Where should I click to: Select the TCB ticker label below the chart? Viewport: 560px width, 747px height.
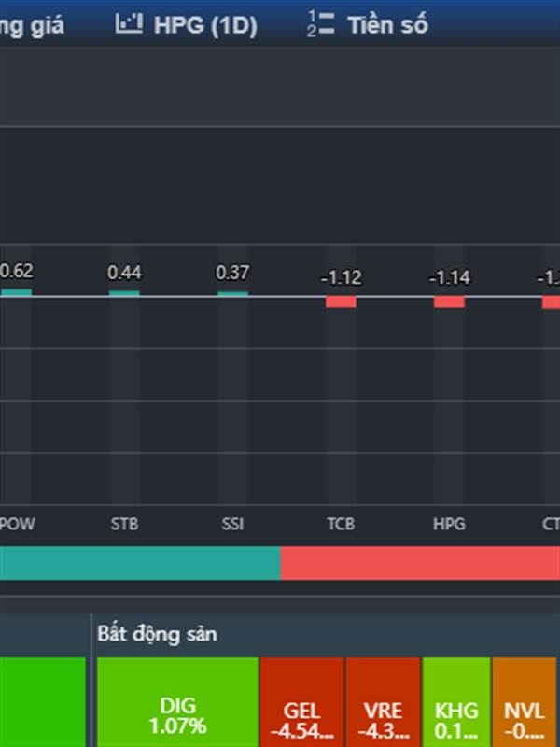pyautogui.click(x=341, y=524)
